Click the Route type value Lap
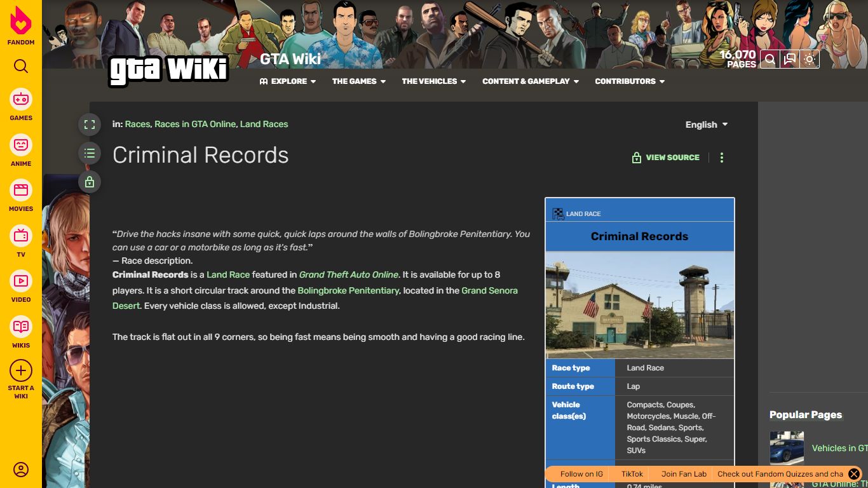 pyautogui.click(x=633, y=386)
